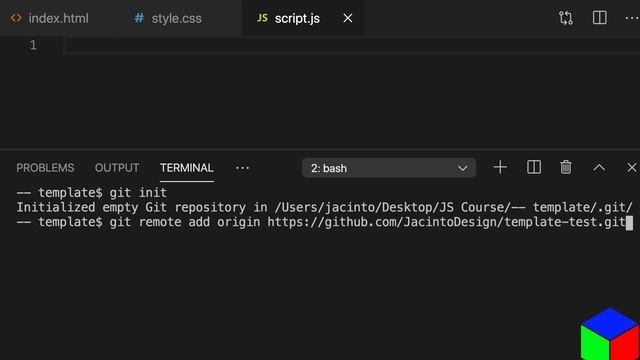This screenshot has height=360, width=640.
Task: Switch to the index.html tab
Action: [58, 18]
